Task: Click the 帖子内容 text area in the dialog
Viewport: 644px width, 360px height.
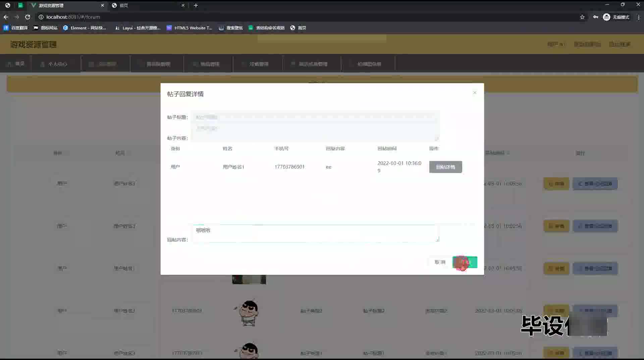Action: click(x=315, y=133)
